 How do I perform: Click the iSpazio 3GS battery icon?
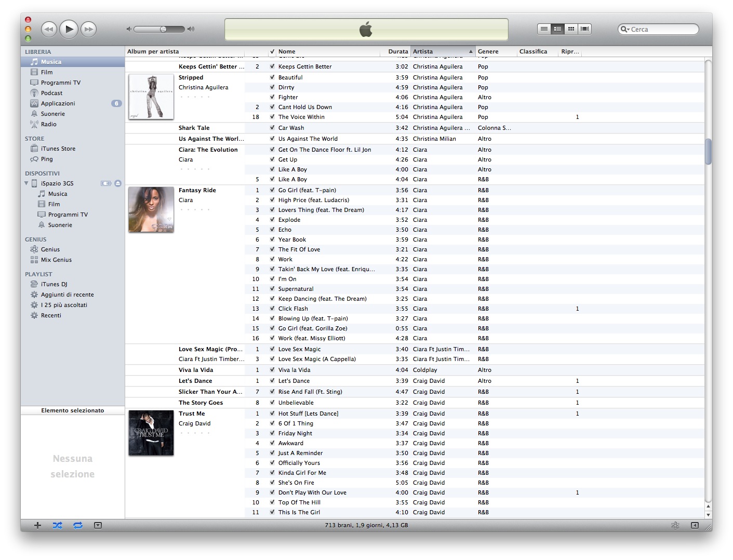click(x=106, y=183)
